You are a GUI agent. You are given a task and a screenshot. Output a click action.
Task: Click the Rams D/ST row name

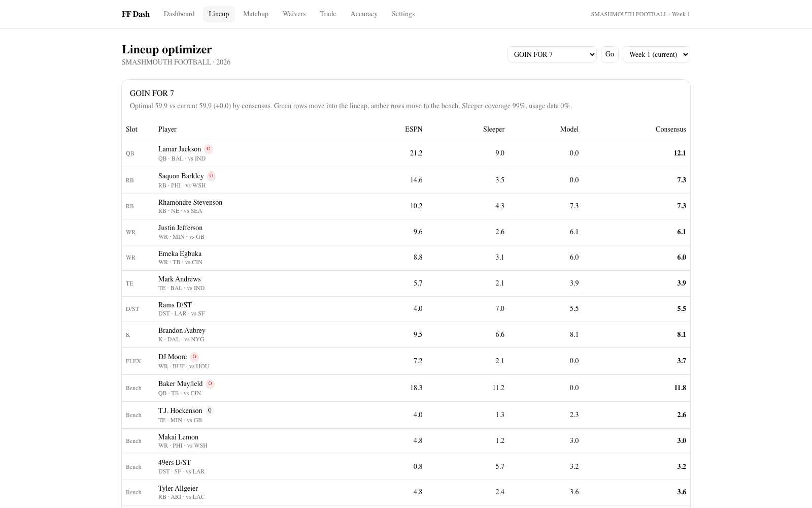click(x=175, y=305)
